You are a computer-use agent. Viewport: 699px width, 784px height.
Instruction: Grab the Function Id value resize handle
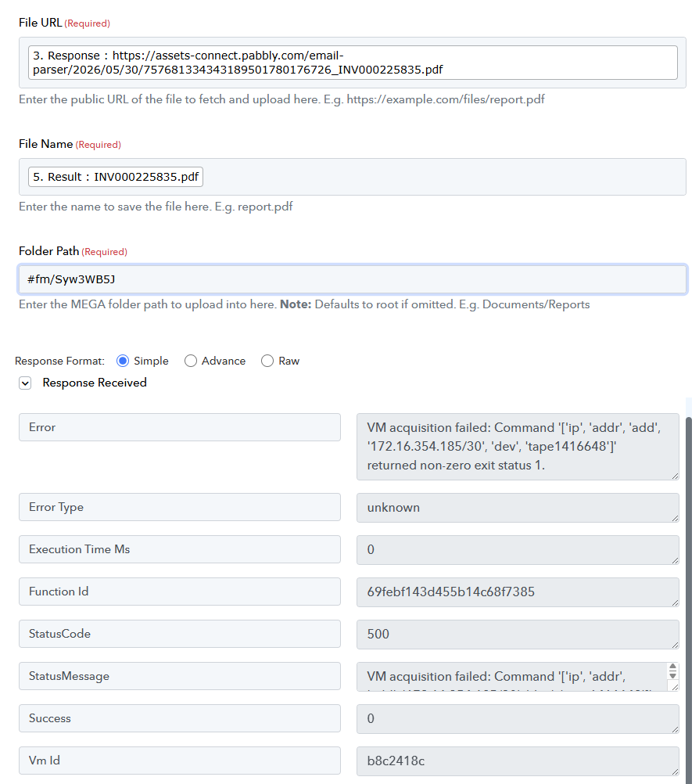[x=675, y=603]
